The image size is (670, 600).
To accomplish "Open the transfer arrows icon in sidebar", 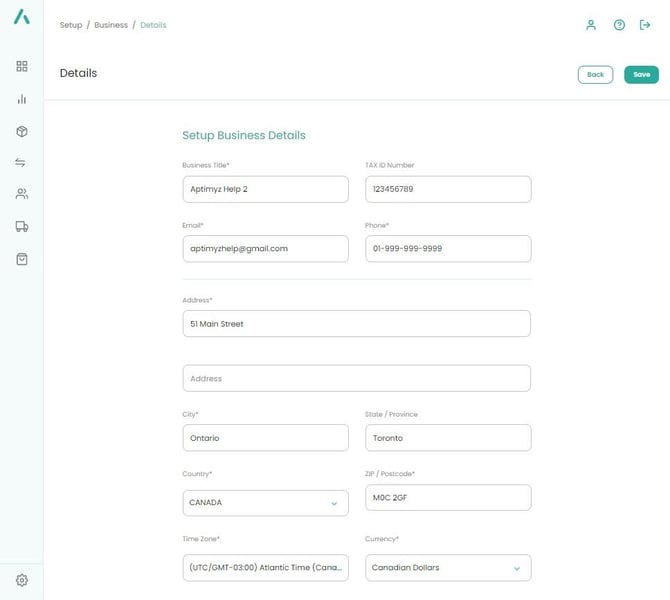I will click(21, 162).
